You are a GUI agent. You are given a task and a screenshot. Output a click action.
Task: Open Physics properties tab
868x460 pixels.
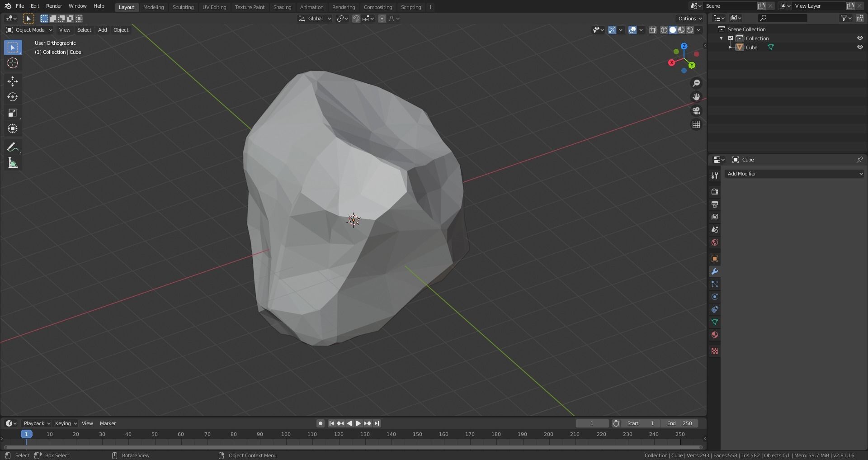(715, 297)
